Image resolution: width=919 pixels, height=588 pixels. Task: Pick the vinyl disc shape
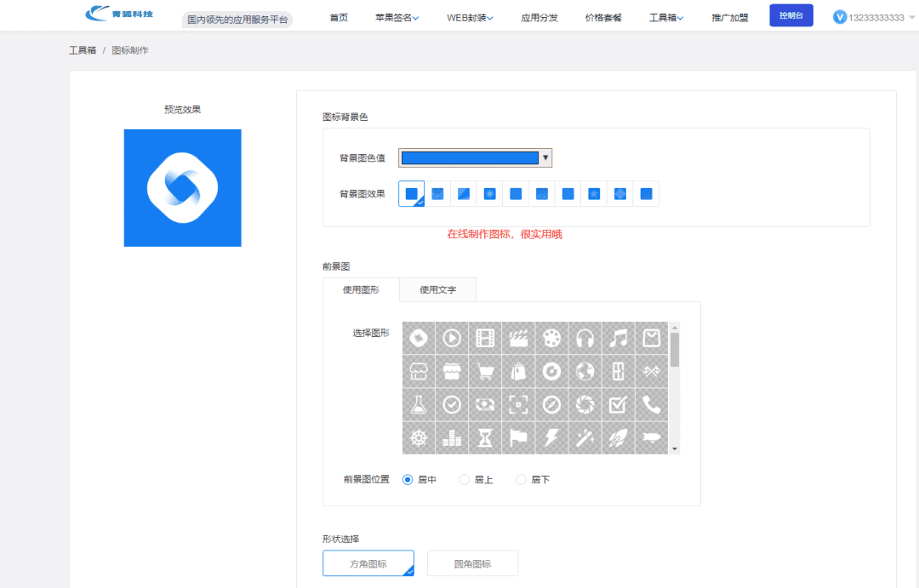pos(551,371)
